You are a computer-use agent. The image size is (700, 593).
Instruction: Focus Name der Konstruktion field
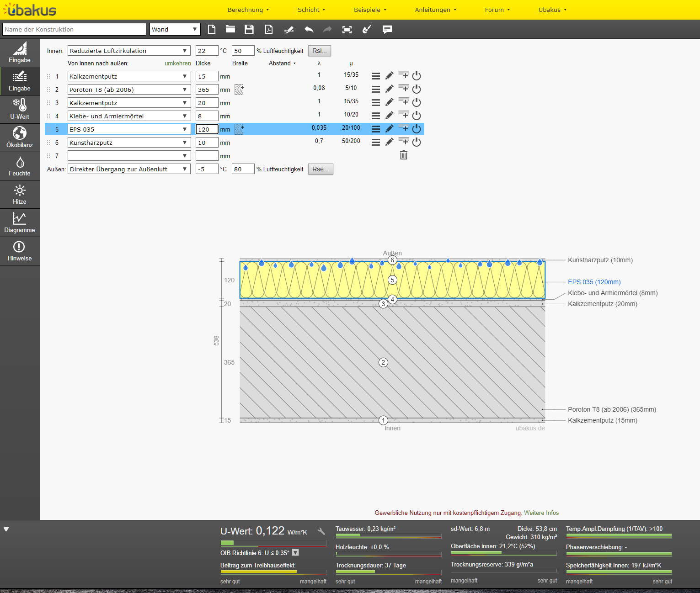pos(74,29)
